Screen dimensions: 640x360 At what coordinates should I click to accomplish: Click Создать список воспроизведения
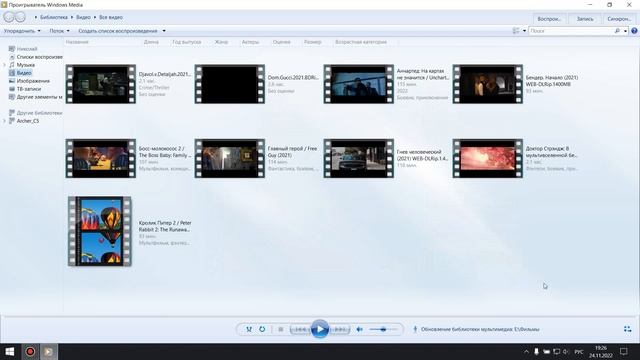pos(118,31)
